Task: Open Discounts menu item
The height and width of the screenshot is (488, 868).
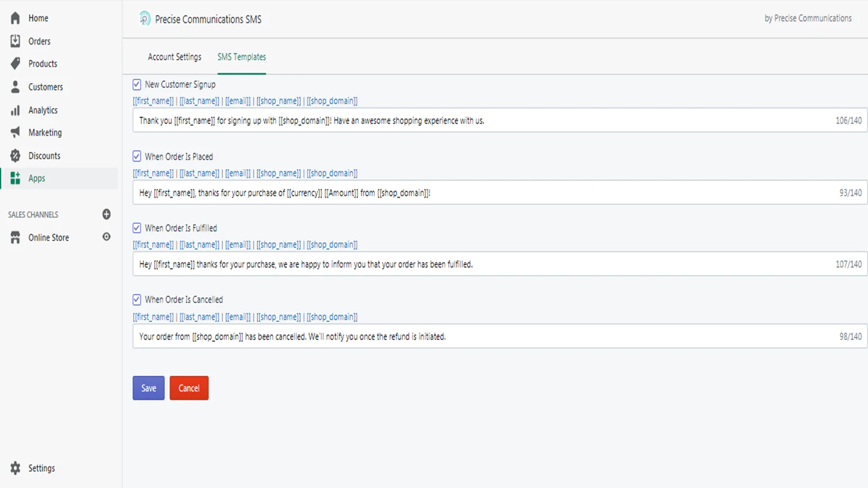Action: point(44,156)
